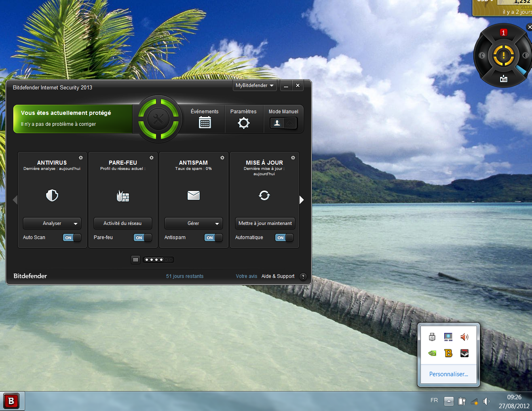Click the Bitdefender logo in footer
Screen dimensions: 532x411
[30, 276]
